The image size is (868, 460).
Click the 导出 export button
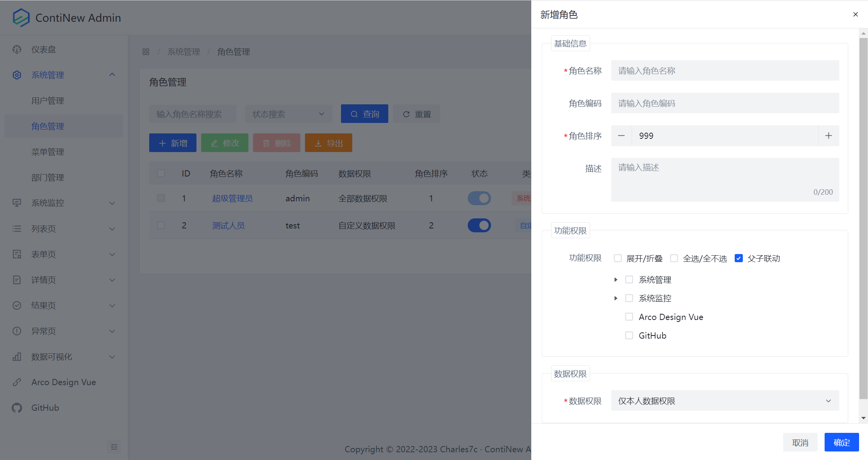[x=329, y=143]
